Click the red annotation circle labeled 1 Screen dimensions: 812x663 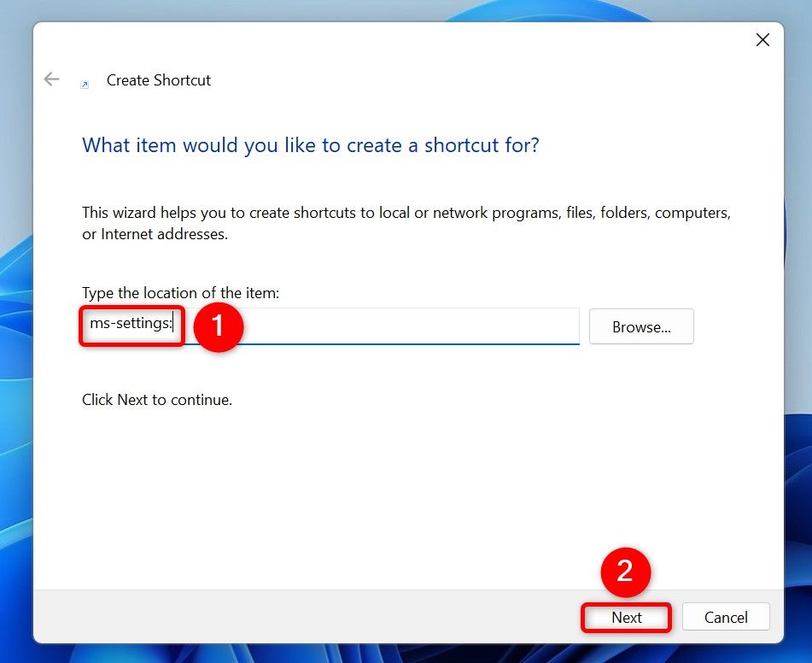(220, 327)
